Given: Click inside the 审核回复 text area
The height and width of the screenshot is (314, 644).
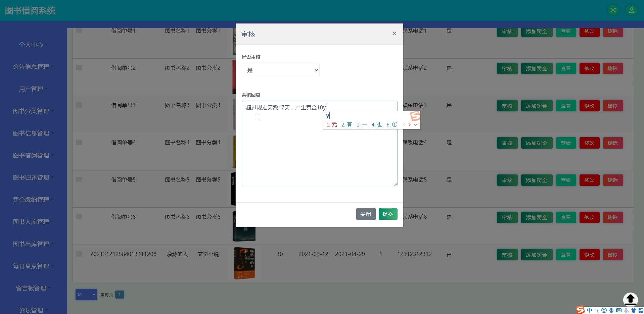Looking at the screenshot, I should 320,144.
